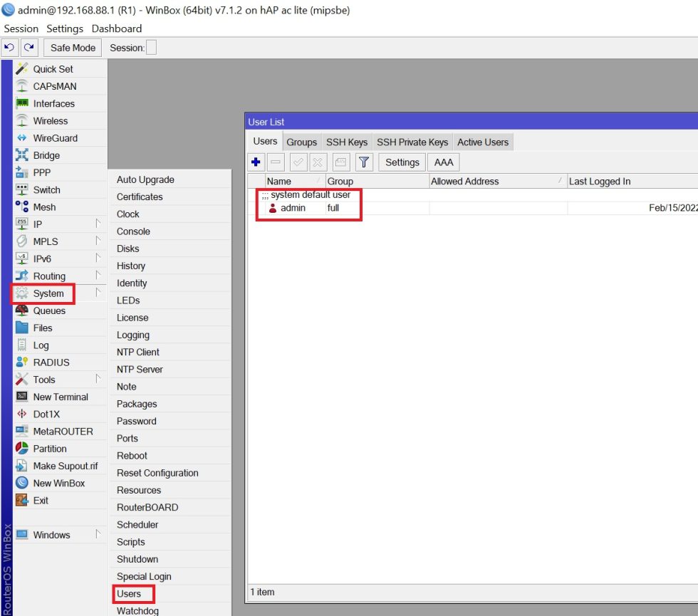Image resolution: width=698 pixels, height=616 pixels.
Task: Open the Files section
Action: click(x=46, y=328)
